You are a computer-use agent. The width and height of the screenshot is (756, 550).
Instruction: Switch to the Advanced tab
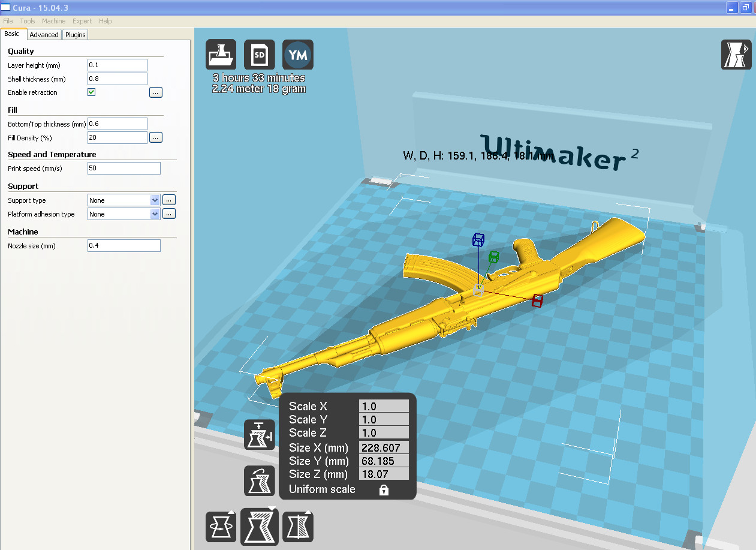44,35
